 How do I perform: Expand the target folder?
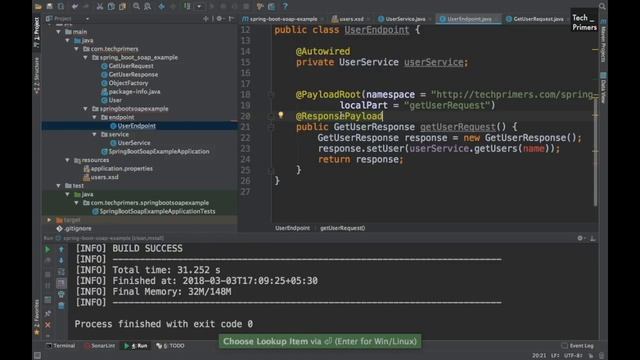49,220
